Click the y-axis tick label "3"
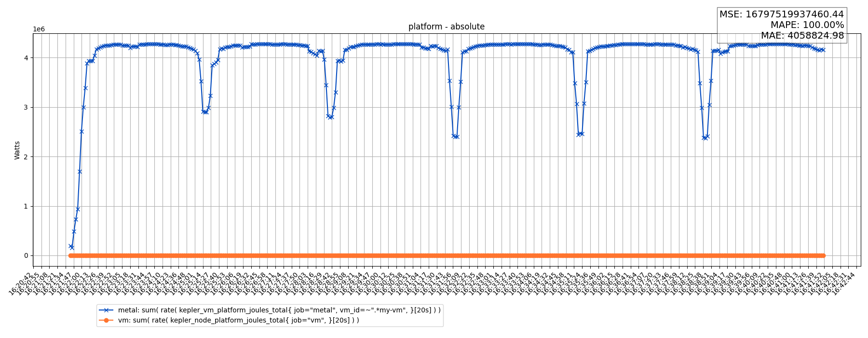The height and width of the screenshot is (338, 868). coord(27,107)
